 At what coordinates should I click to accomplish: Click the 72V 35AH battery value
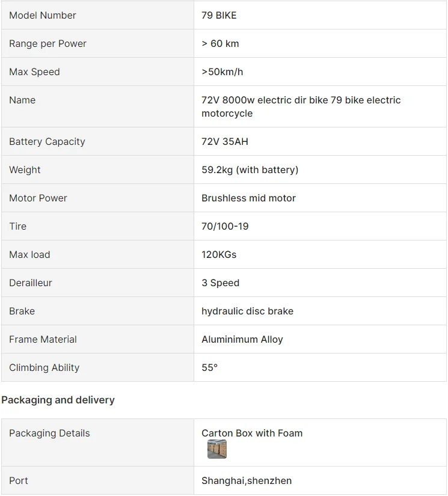(225, 142)
